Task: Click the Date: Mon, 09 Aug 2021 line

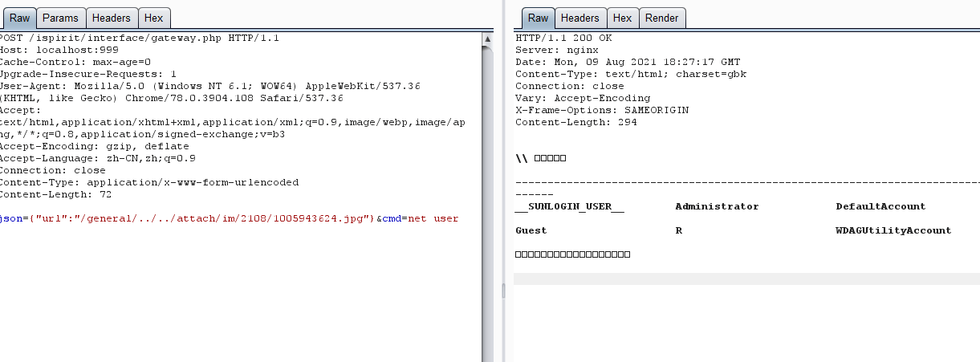Action: pyautogui.click(x=628, y=62)
